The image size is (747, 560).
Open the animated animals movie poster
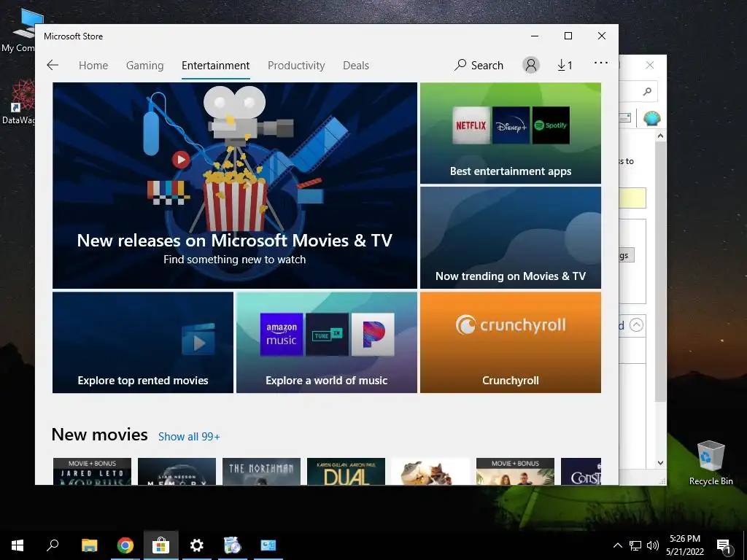(430, 472)
